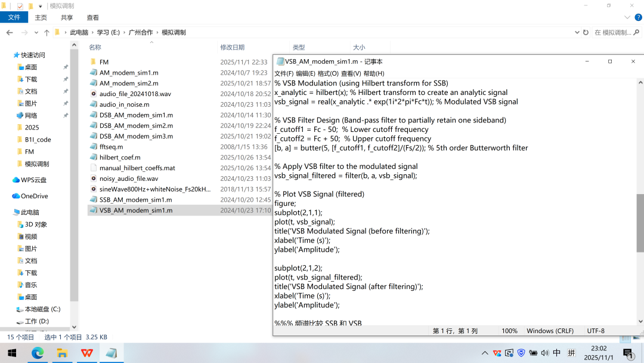This screenshot has width=644, height=363.
Task: Go back using the Back arrow
Action: (x=10, y=32)
